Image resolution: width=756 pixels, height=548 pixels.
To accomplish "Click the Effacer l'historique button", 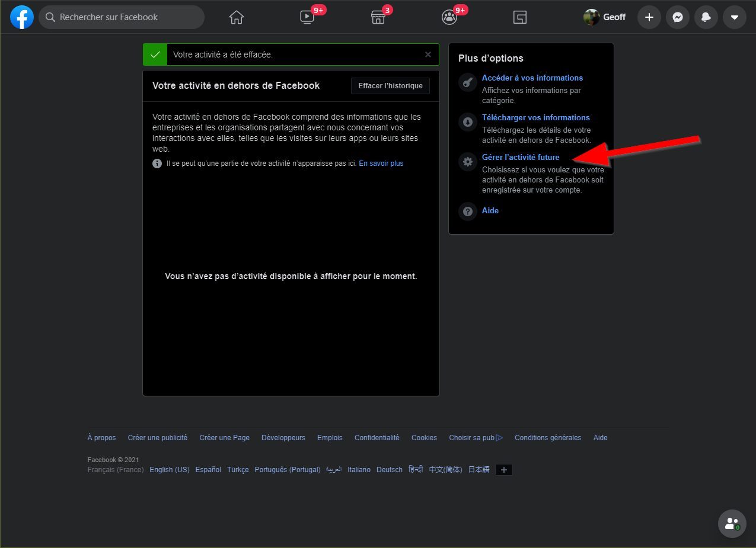I will coord(390,86).
